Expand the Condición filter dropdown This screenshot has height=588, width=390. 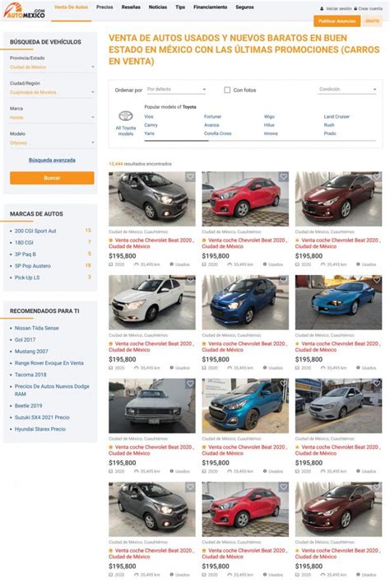tap(347, 90)
